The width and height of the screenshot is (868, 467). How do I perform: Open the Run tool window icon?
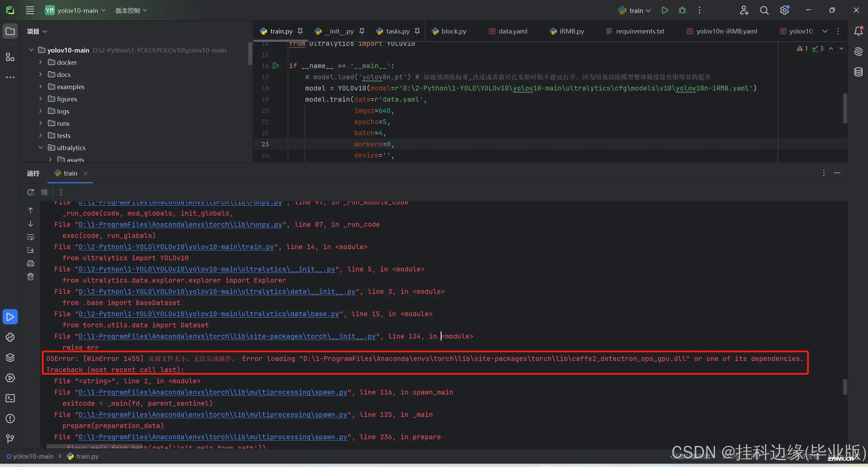[10, 317]
